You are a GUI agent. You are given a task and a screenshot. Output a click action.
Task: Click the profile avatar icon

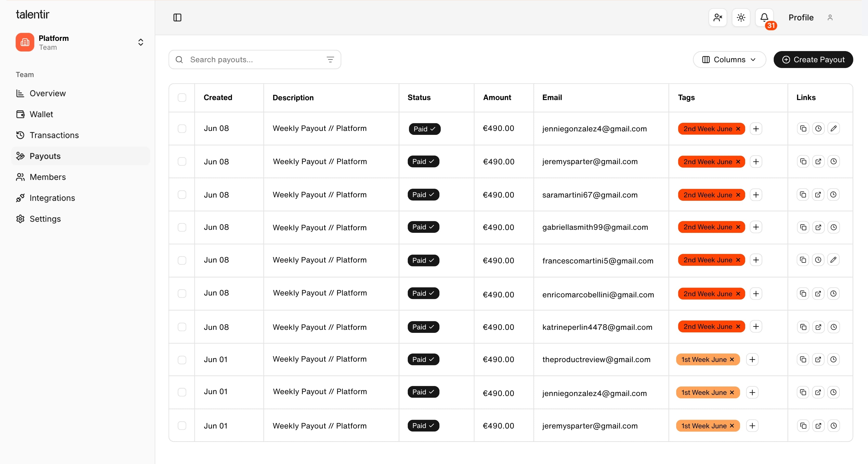click(x=830, y=17)
